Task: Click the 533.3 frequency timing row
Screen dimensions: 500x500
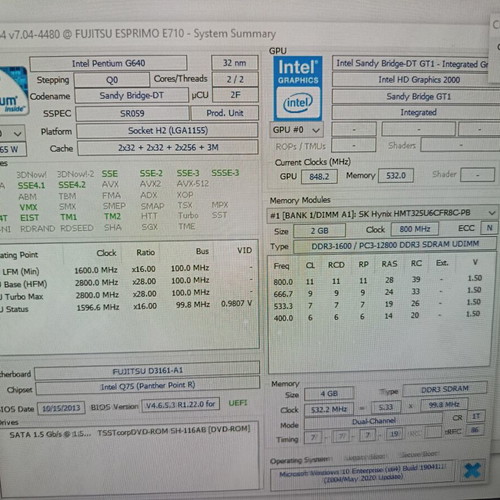Action: pyautogui.click(x=377, y=305)
